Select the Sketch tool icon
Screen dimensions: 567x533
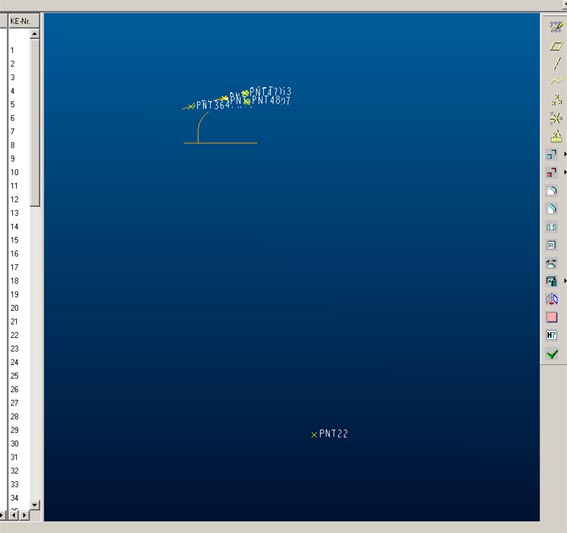[556, 27]
